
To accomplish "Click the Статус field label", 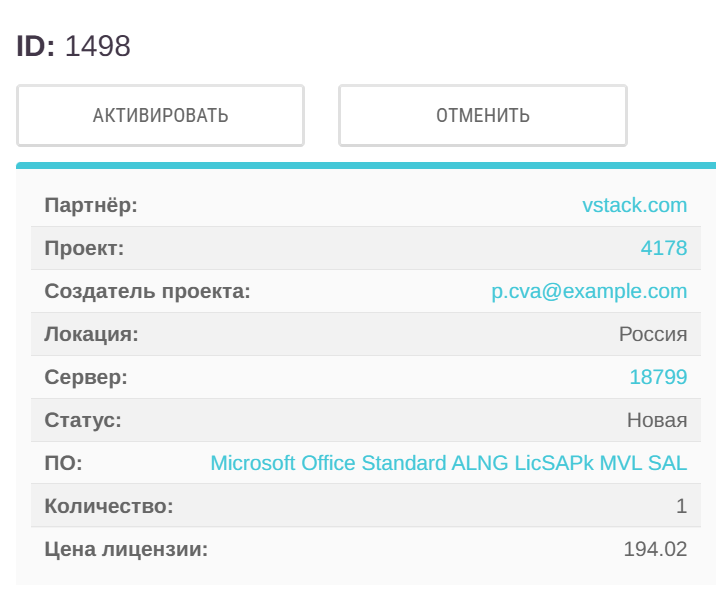I will pos(83,420).
